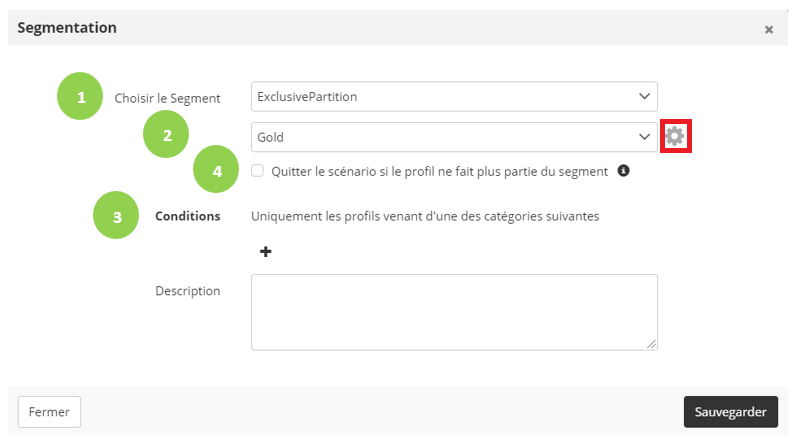Image resolution: width=799 pixels, height=443 pixels.
Task: Click the Description box resize handle
Action: 652,344
